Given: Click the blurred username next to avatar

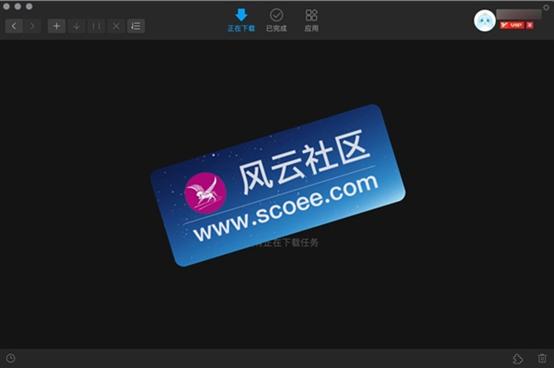Looking at the screenshot, I should pyautogui.click(x=519, y=14).
